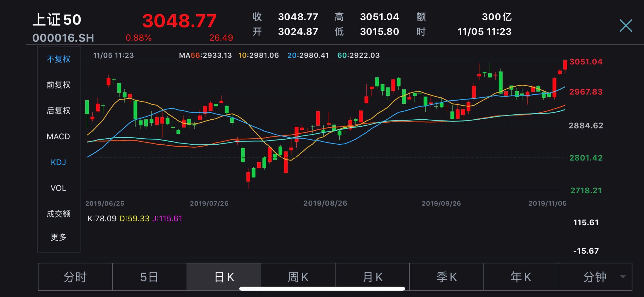
Task: Open 更多 indicators list
Action: pos(58,237)
